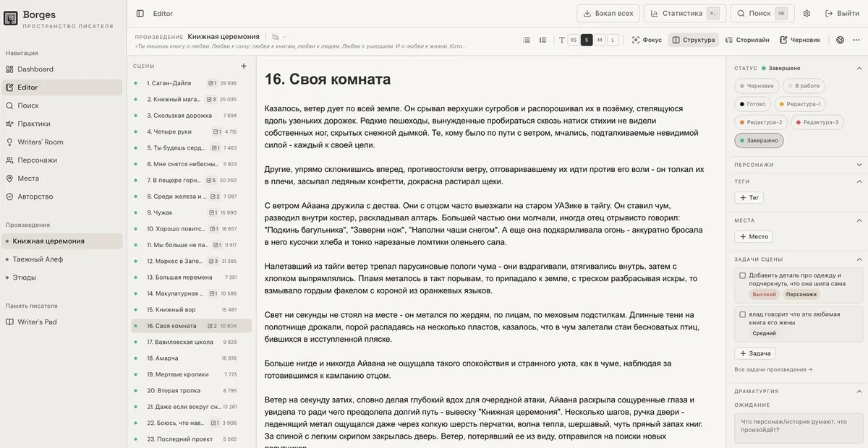The image size is (868, 448).
Task: Click the Borges logo icon
Action: click(x=11, y=18)
